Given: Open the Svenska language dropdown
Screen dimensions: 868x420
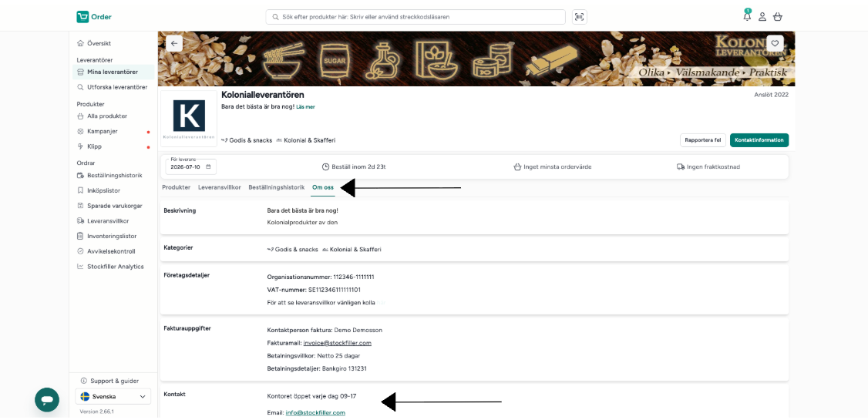Looking at the screenshot, I should (x=113, y=397).
